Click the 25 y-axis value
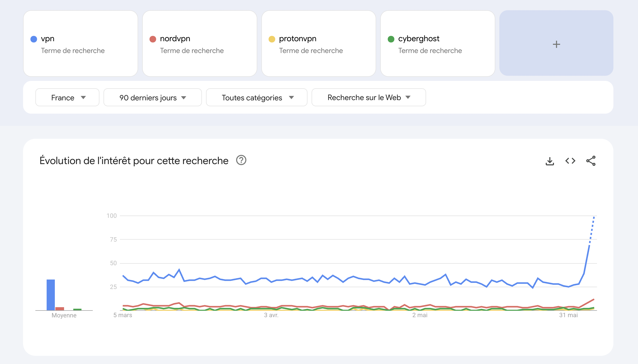This screenshot has height=364, width=638. click(x=114, y=287)
